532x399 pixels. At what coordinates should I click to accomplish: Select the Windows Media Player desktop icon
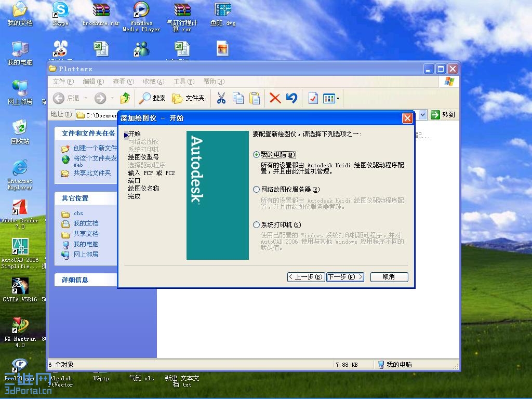coord(141,17)
